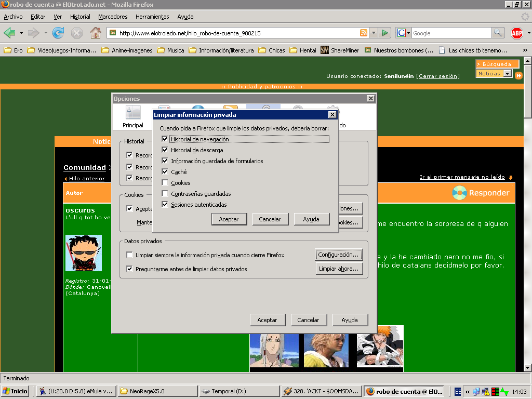The image size is (532, 399).
Task: Open the Hentai bookmarks folder
Action: (x=303, y=50)
